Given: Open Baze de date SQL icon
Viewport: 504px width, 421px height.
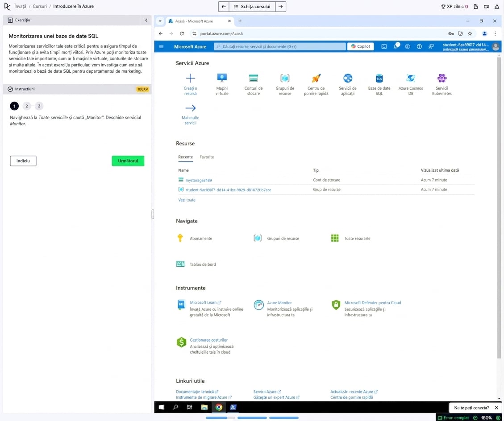Looking at the screenshot, I should pos(379,78).
